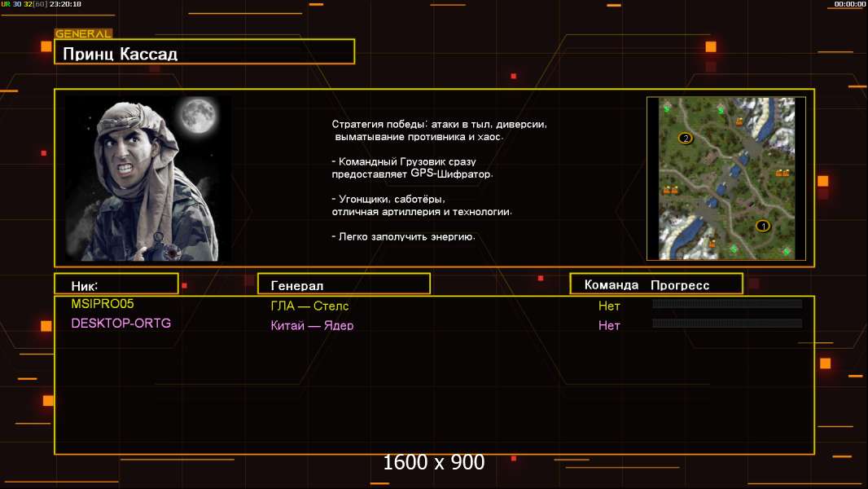Click 'Легко заполучить энергию' bullet text
868x489 pixels.
click(403, 236)
